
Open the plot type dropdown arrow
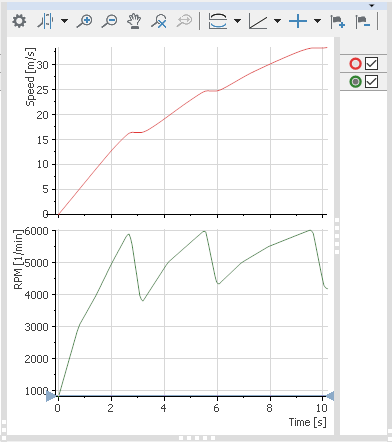277,21
